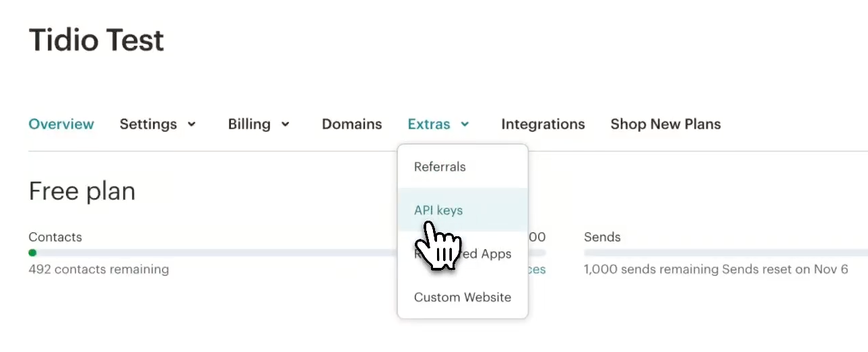Click the Shop New Plans link
Viewport: 868px width, 352px height.
665,125
